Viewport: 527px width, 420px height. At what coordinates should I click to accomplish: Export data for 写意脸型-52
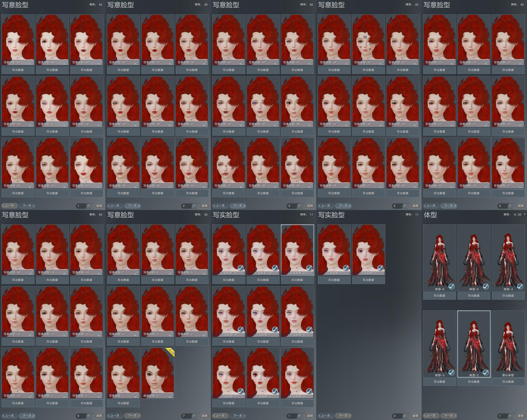click(123, 70)
